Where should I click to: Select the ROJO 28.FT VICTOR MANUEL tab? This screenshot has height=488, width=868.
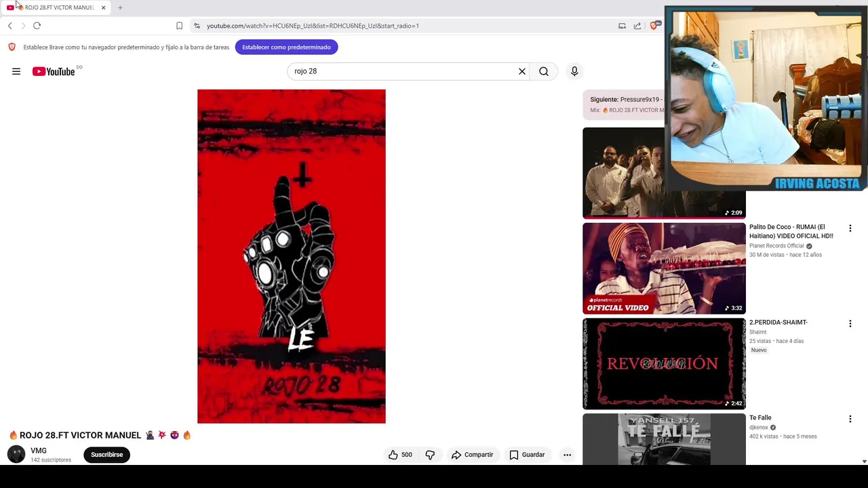click(x=56, y=7)
